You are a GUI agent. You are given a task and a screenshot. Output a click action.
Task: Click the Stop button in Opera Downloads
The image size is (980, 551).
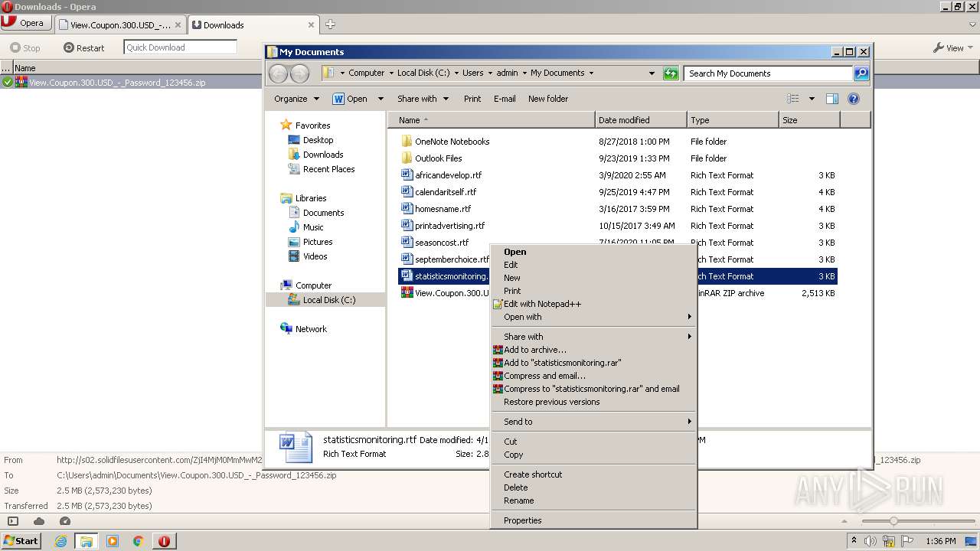24,47
